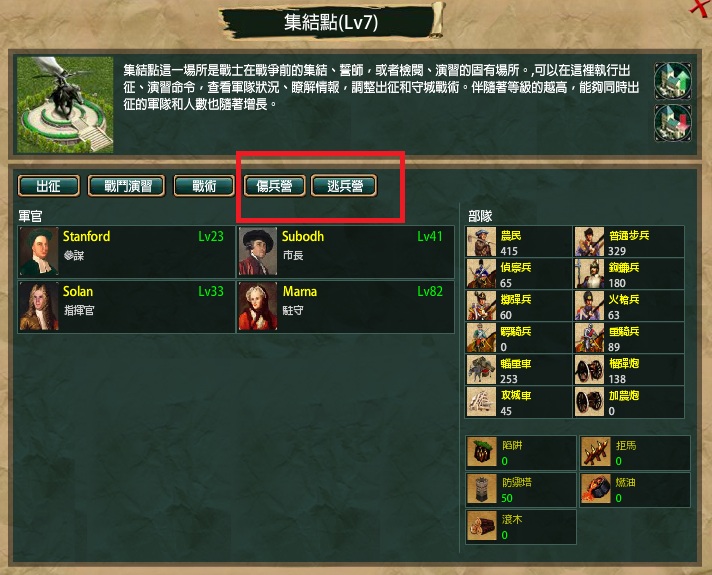Viewport: 712px width, 575px height.
Task: Open the 逃兵營 deserter camp
Action: 344,186
